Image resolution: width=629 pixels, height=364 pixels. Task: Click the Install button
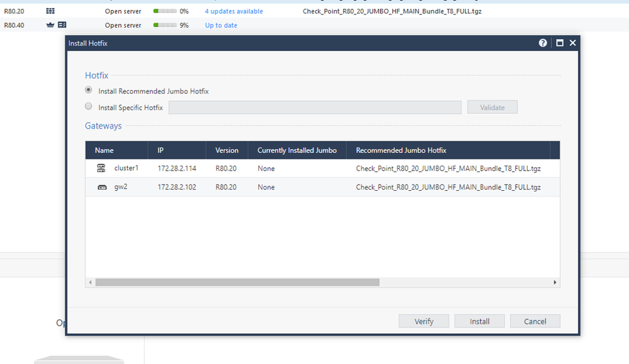coord(479,321)
